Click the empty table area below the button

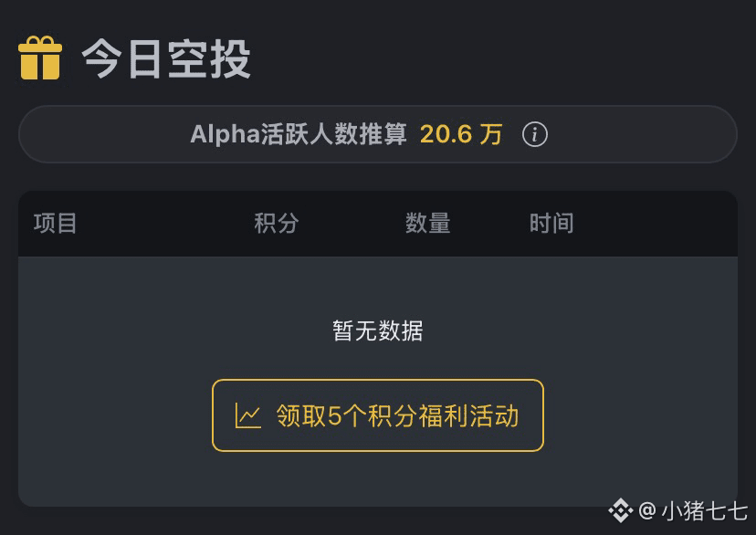[x=378, y=479]
